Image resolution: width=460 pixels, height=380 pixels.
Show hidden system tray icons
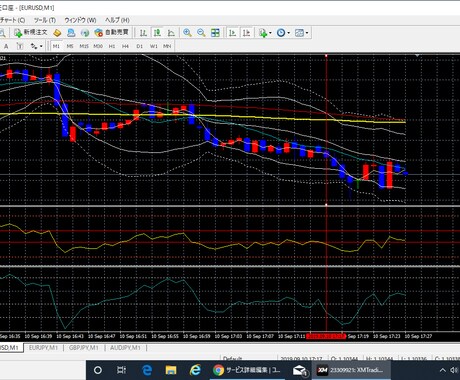(x=443, y=370)
